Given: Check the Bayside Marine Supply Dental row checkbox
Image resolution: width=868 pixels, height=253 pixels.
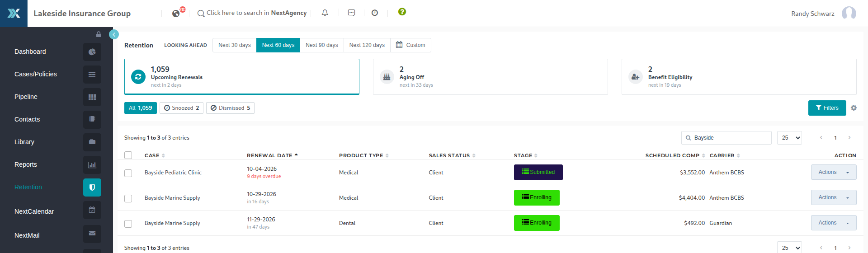Looking at the screenshot, I should click(128, 224).
